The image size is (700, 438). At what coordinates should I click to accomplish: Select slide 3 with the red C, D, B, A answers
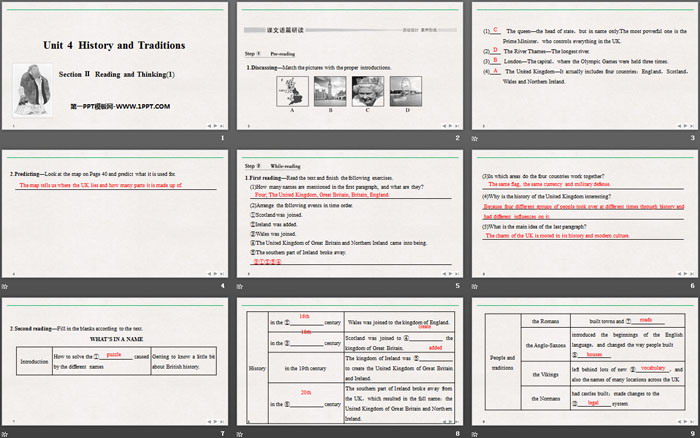click(x=585, y=66)
